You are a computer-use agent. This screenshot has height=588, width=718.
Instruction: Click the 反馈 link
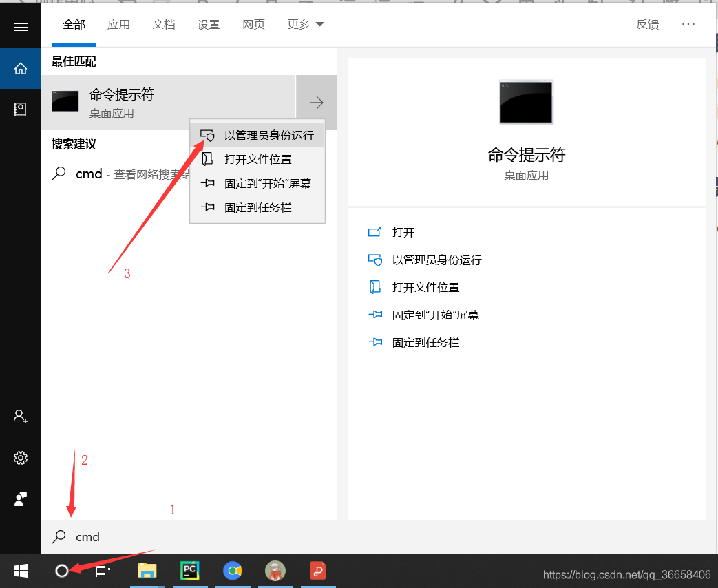click(648, 24)
